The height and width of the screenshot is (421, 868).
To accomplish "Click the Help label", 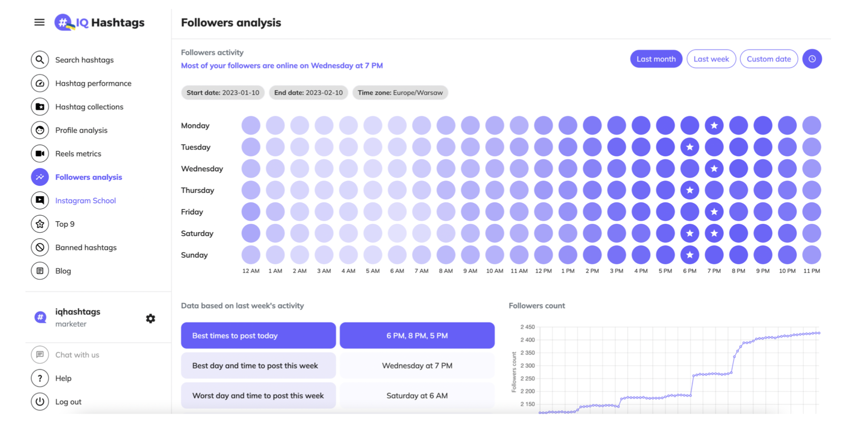I will (x=63, y=378).
